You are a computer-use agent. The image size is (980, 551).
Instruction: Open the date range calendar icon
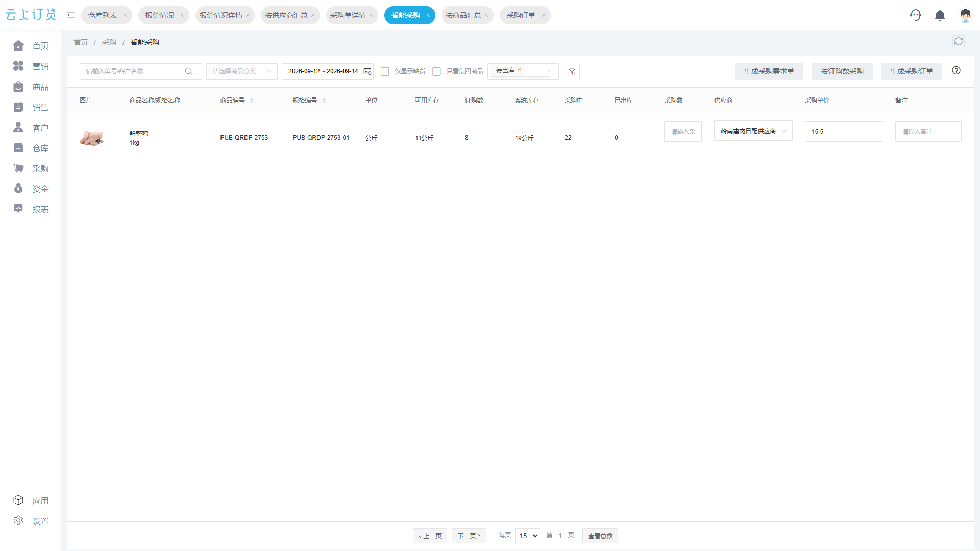point(367,71)
